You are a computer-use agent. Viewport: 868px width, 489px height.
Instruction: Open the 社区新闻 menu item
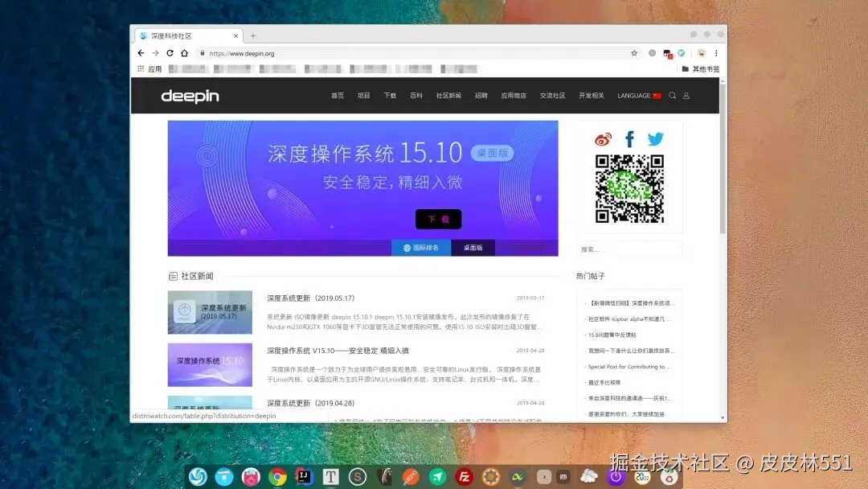pos(448,95)
